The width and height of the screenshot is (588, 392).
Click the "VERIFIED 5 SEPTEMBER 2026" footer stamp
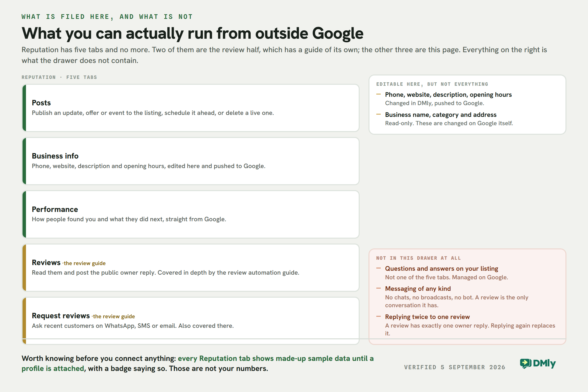[454, 367]
